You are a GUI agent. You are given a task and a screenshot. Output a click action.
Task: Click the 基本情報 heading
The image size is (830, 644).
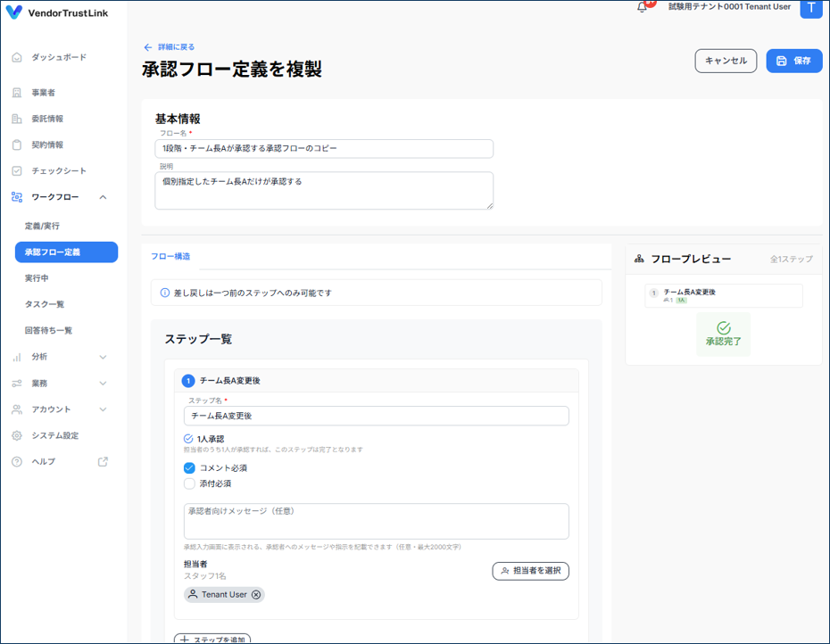point(178,119)
